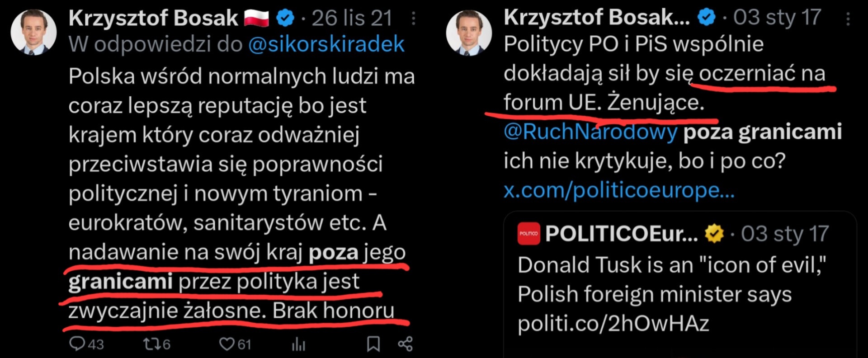This screenshot has width=868, height=358.
Task: Click the reply icon on left tweet
Action: click(x=77, y=344)
